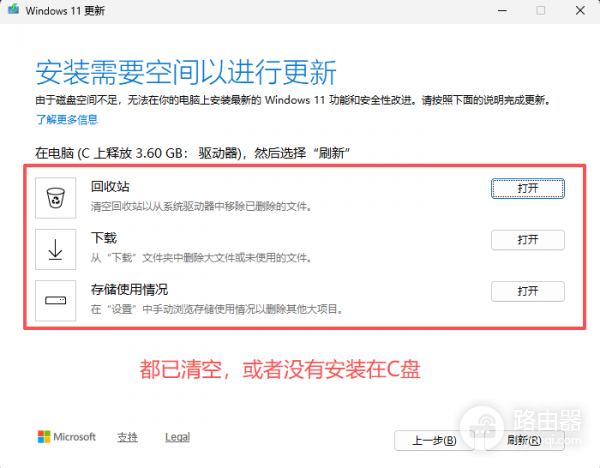Click the 下载 heading text

[x=104, y=238]
